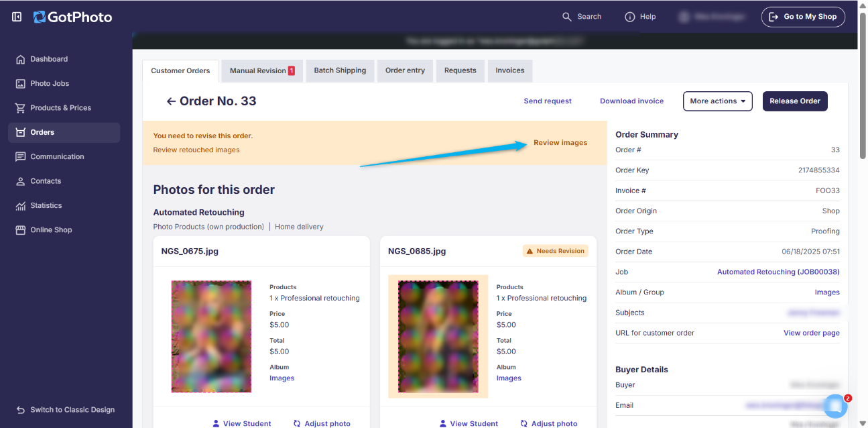Image resolution: width=868 pixels, height=428 pixels.
Task: Click invoice number FOO33
Action: click(x=828, y=191)
